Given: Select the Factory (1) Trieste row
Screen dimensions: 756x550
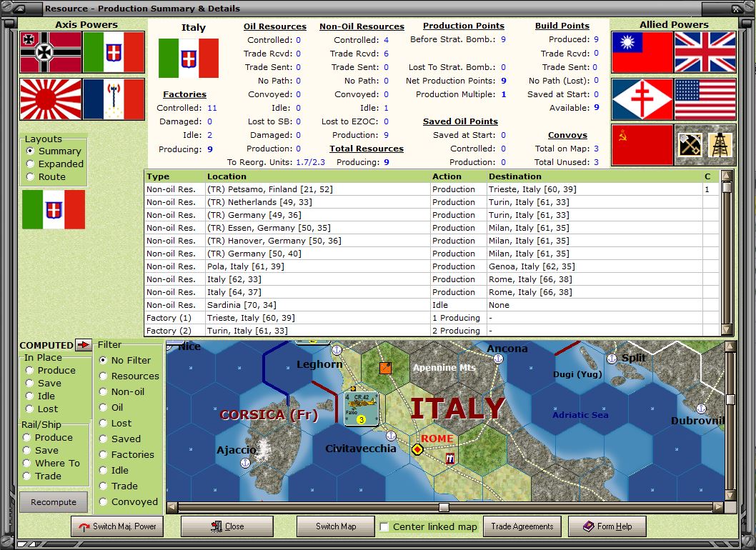Looking at the screenshot, I should (x=432, y=318).
